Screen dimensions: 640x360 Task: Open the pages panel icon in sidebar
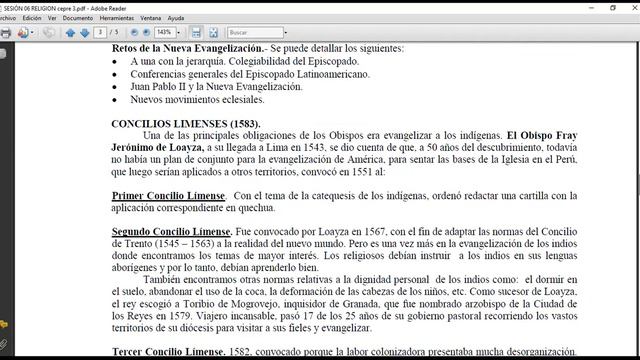[3, 54]
